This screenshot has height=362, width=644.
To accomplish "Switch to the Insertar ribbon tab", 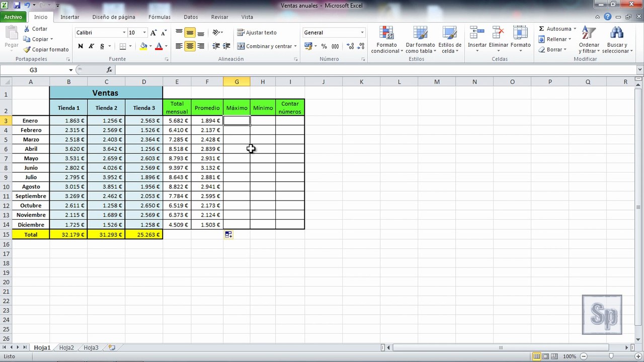I will coord(70,17).
